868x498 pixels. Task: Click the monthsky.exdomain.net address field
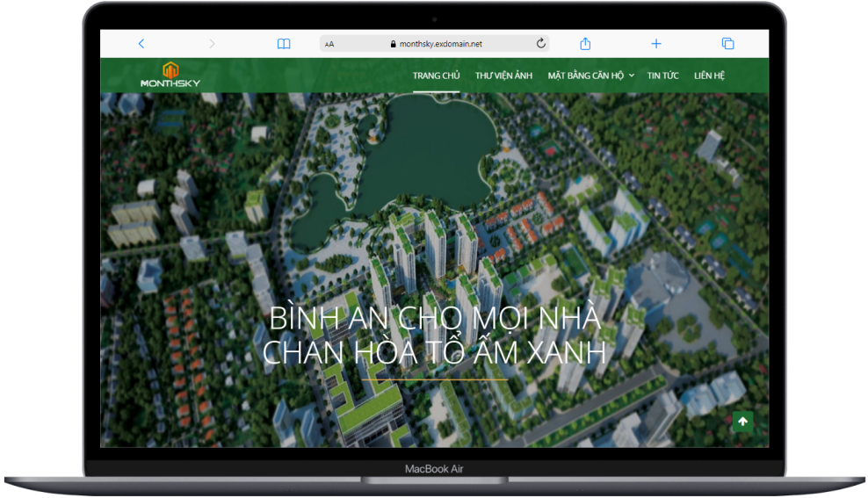(435, 44)
